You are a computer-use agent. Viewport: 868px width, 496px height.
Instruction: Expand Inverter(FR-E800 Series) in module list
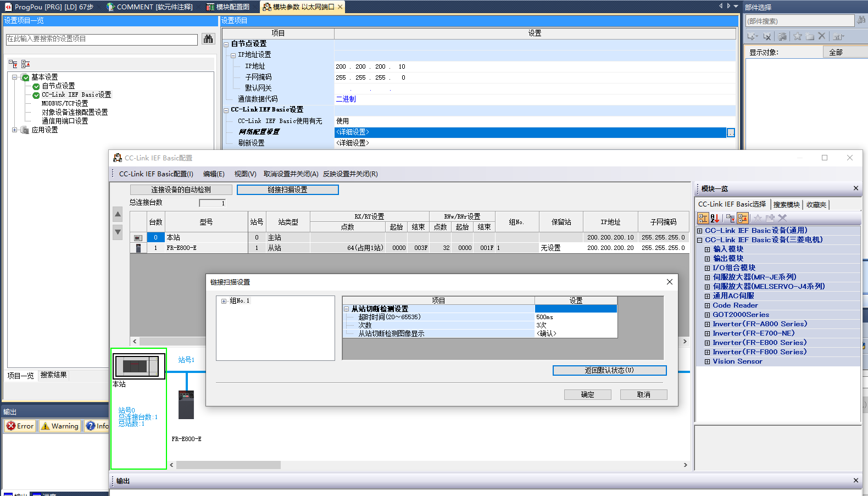(x=708, y=343)
